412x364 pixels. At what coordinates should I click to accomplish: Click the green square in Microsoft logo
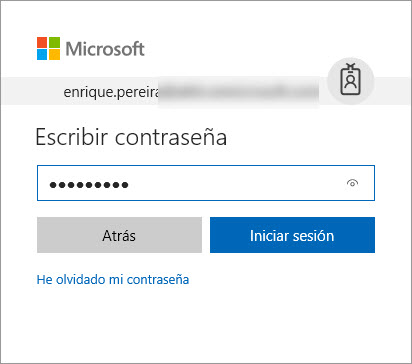[55, 42]
